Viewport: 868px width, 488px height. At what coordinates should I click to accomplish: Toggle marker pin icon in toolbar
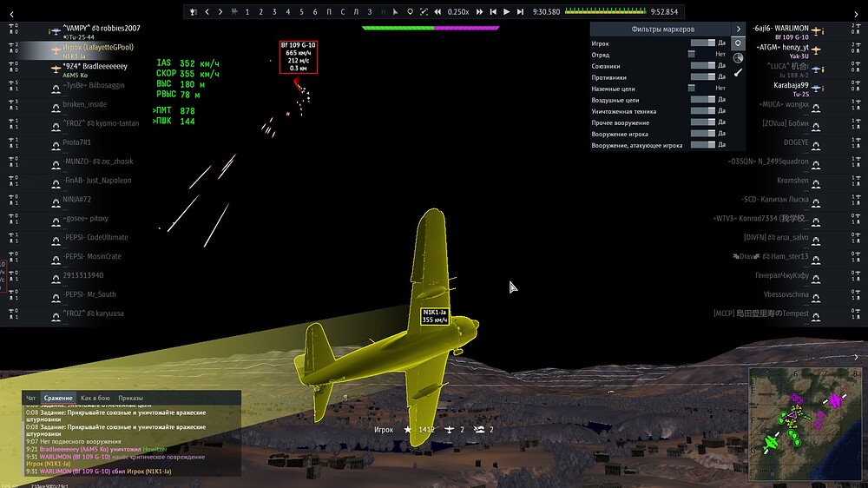coord(410,11)
